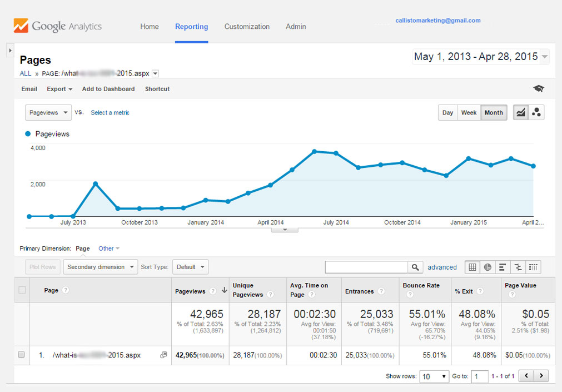Click the graduation cap education icon
The image size is (562, 392).
tap(538, 89)
